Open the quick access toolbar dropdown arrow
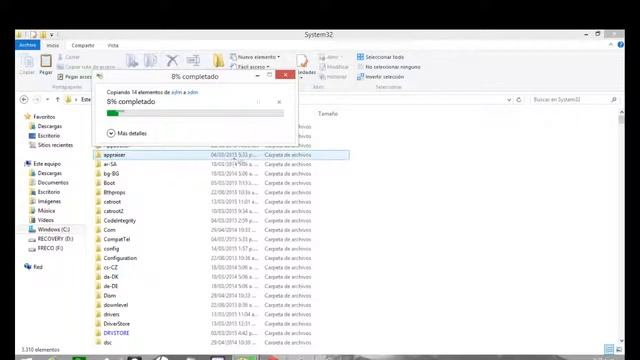This screenshot has width=640, height=360. [x=52, y=35]
